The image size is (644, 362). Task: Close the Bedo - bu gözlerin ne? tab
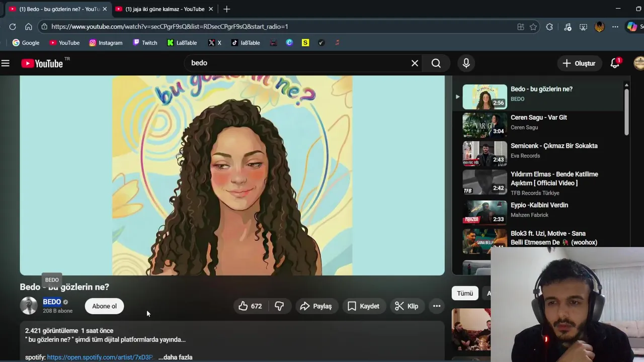tap(105, 9)
